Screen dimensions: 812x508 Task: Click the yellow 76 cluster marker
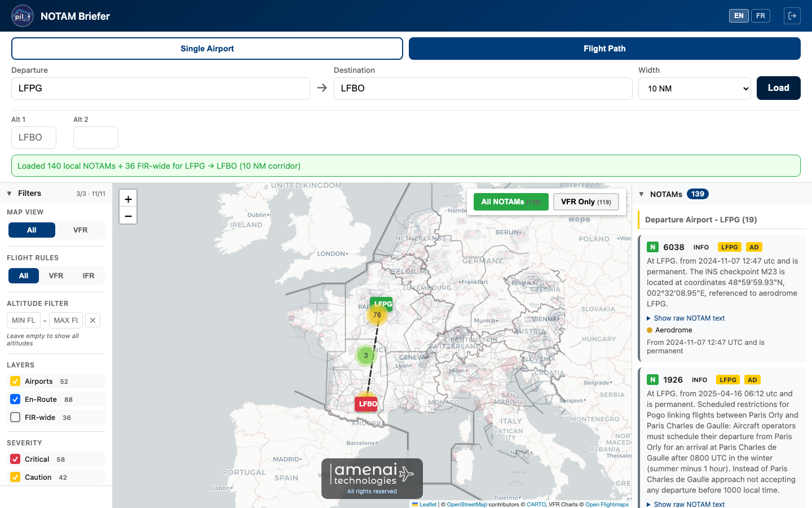(x=377, y=315)
